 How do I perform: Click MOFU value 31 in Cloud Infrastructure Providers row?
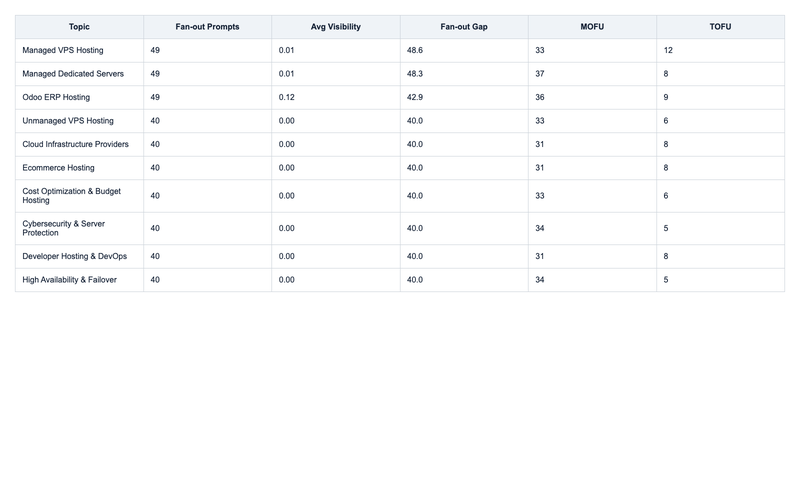click(x=540, y=144)
